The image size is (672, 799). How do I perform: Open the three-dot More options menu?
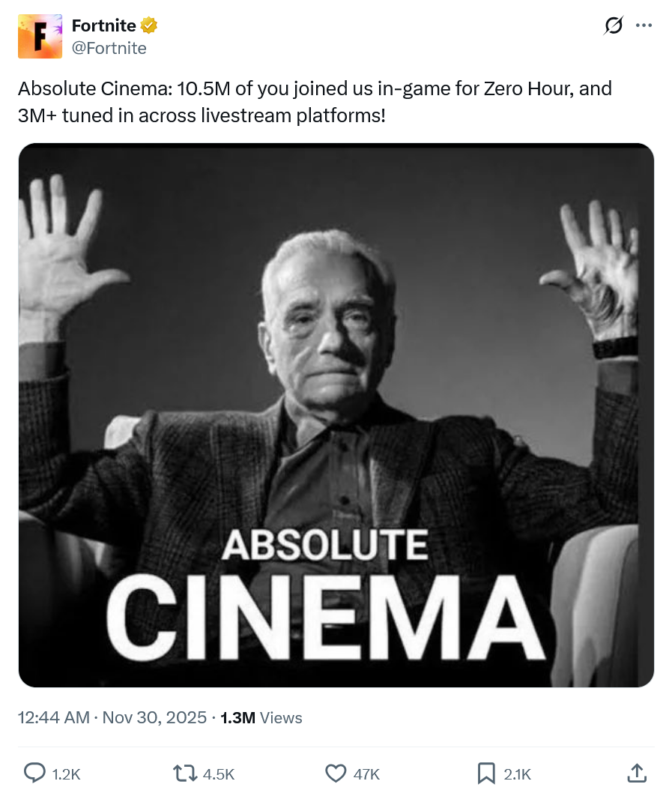[x=644, y=25]
